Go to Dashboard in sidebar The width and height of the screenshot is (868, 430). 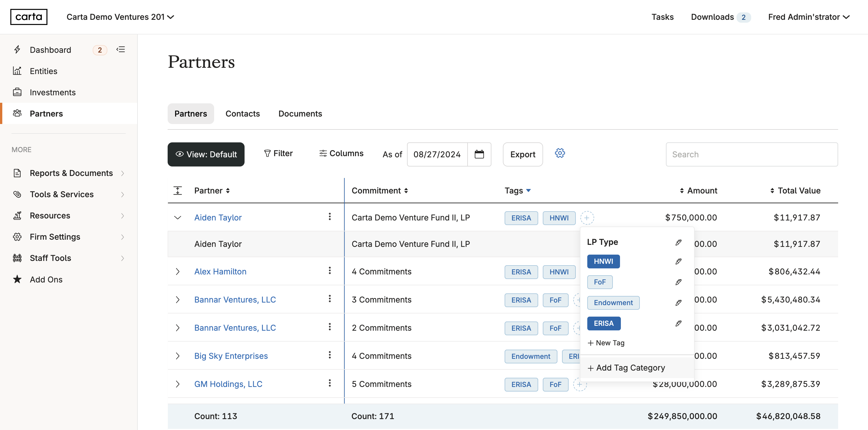click(x=50, y=50)
